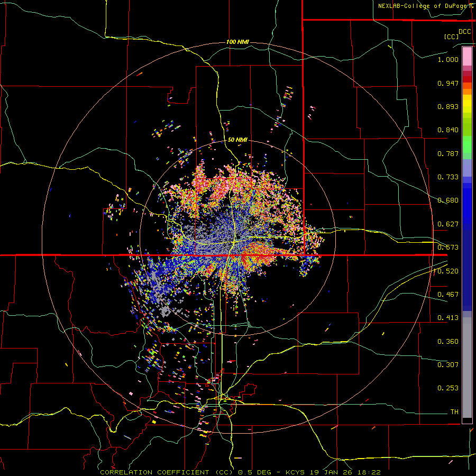Select the 0.680 legend value
Image resolution: width=476 pixels, height=476 pixels.
(448, 200)
